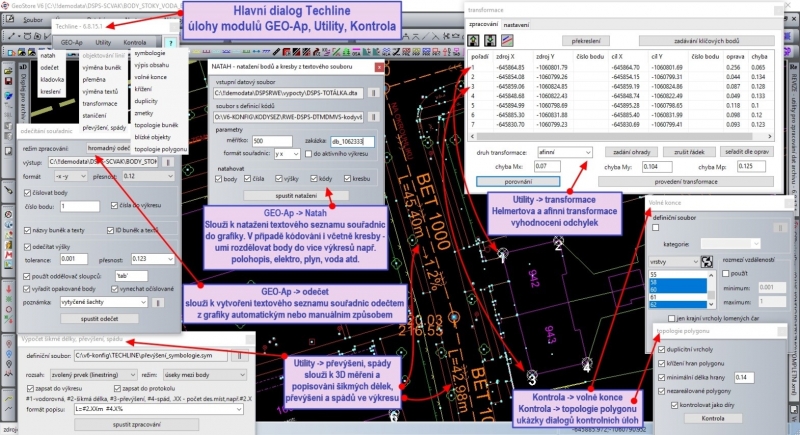This screenshot has width=800, height=435.
Task: Click the diagonal lines icon in transformace
Action: pyautogui.click(x=507, y=40)
